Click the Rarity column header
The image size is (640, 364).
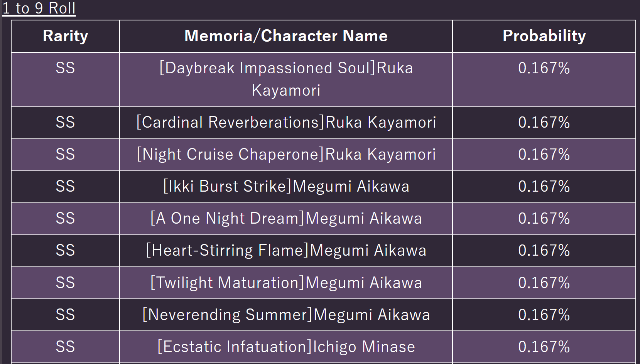(x=65, y=36)
